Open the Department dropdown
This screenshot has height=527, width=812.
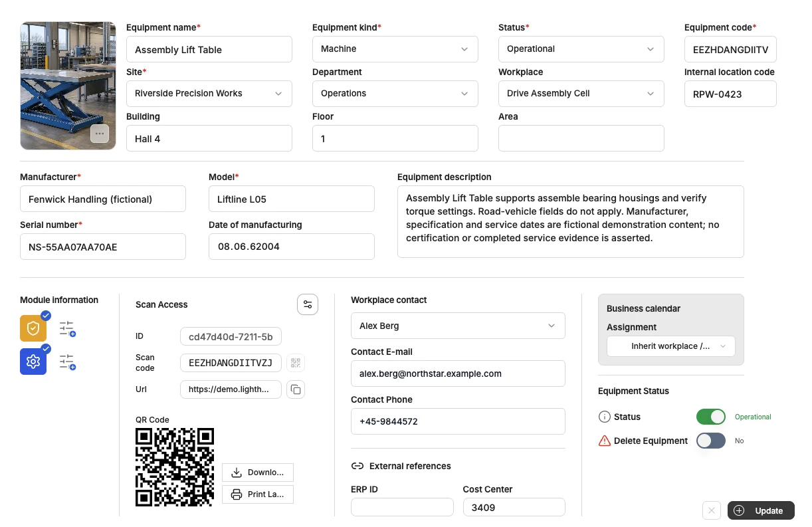click(x=395, y=94)
